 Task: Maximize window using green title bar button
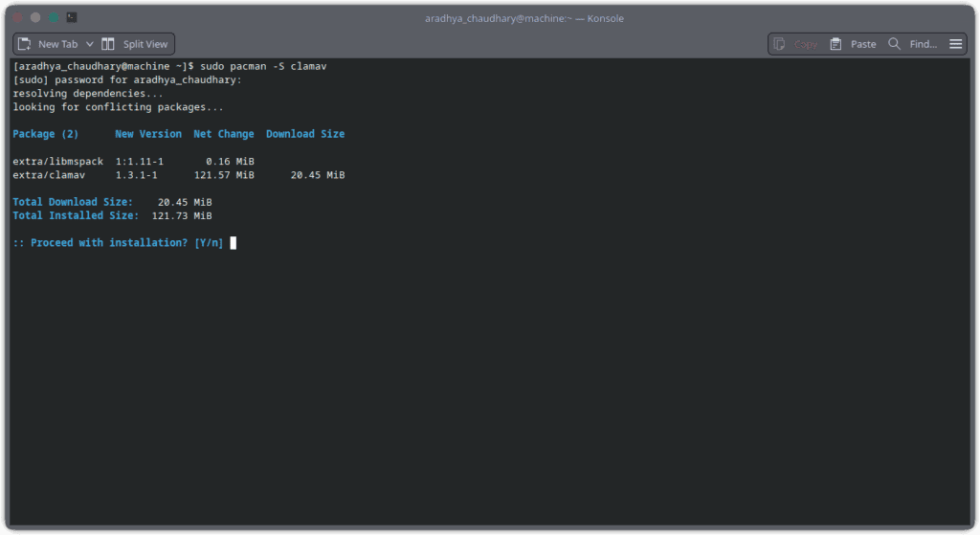(x=54, y=17)
